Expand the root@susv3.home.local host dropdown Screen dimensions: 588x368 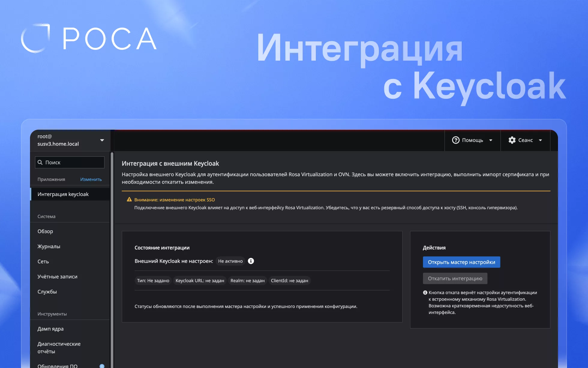pos(102,140)
